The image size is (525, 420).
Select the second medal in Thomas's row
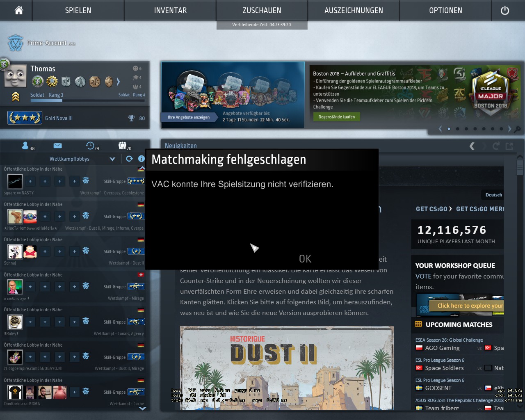pyautogui.click(x=52, y=81)
